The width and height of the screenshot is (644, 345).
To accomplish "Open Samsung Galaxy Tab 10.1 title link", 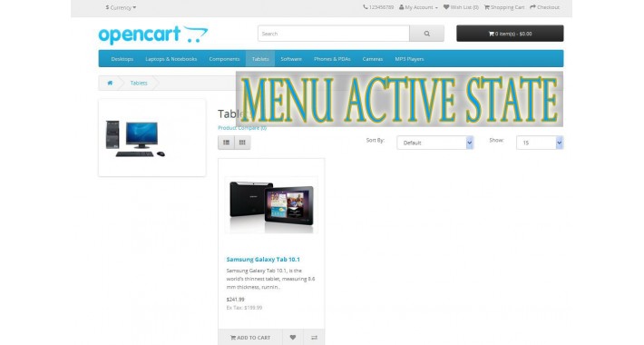I will tap(263, 260).
